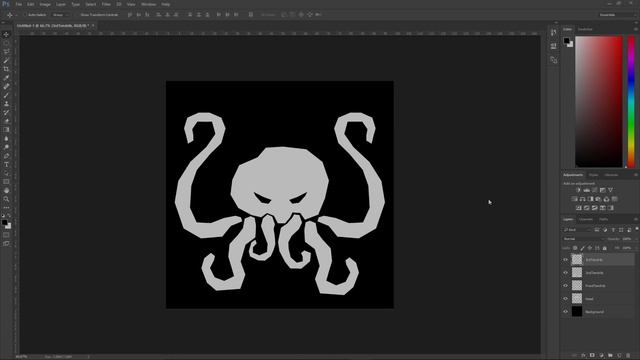This screenshot has height=360, width=640.
Task: Open the collapsed History panel icon
Action: pyautogui.click(x=553, y=33)
